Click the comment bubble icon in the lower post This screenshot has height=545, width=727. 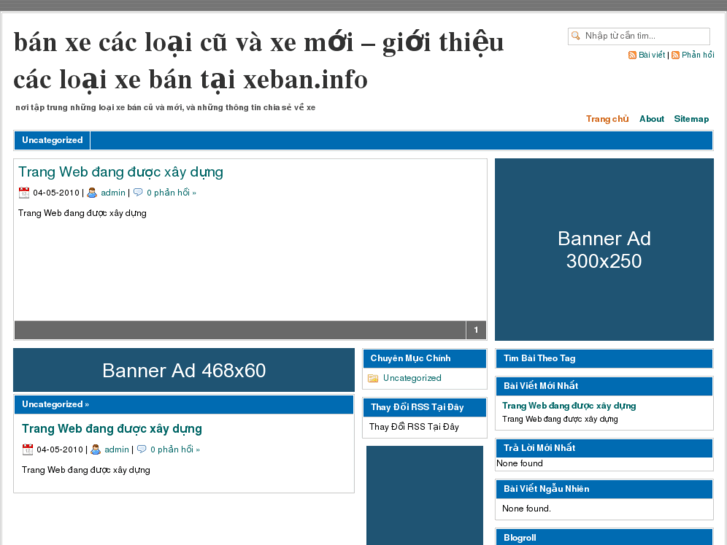point(141,449)
